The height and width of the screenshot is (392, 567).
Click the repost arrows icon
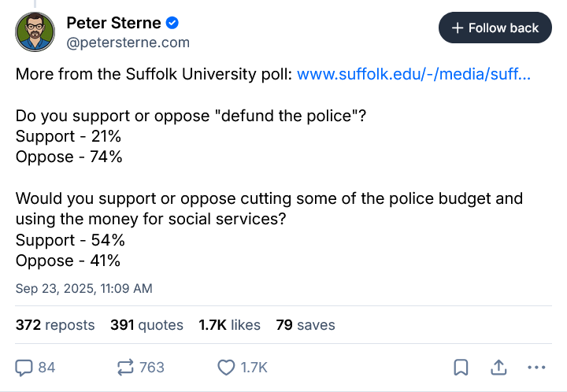[x=125, y=367]
